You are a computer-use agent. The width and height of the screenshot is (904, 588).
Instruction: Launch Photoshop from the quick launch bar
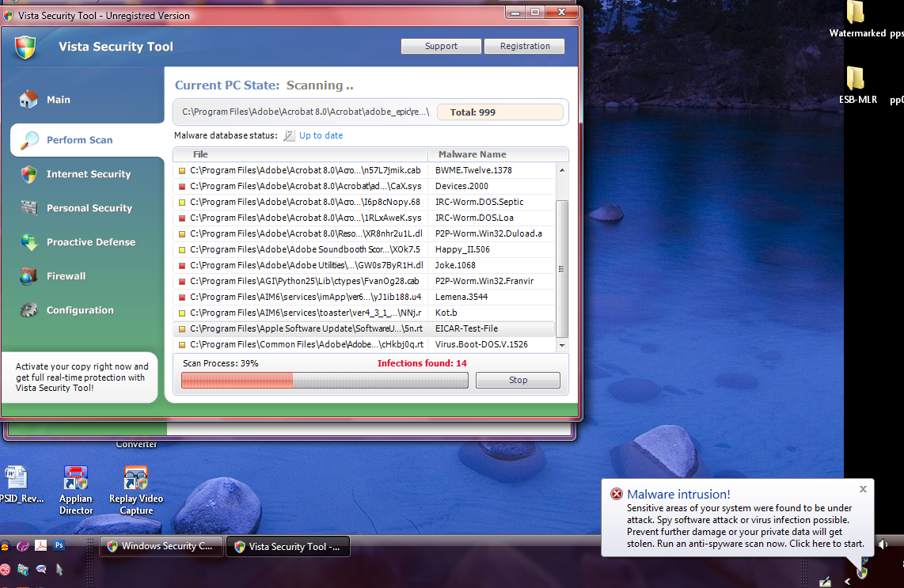59,544
